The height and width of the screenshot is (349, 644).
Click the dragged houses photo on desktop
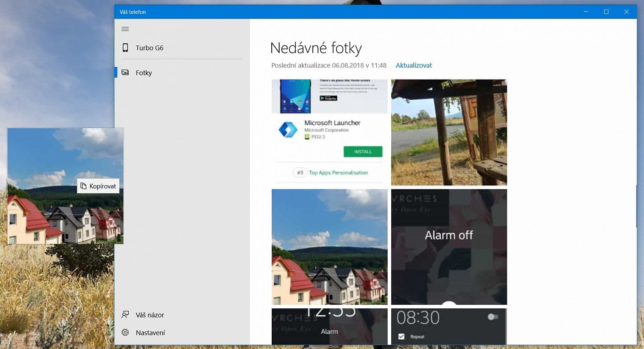click(x=65, y=186)
